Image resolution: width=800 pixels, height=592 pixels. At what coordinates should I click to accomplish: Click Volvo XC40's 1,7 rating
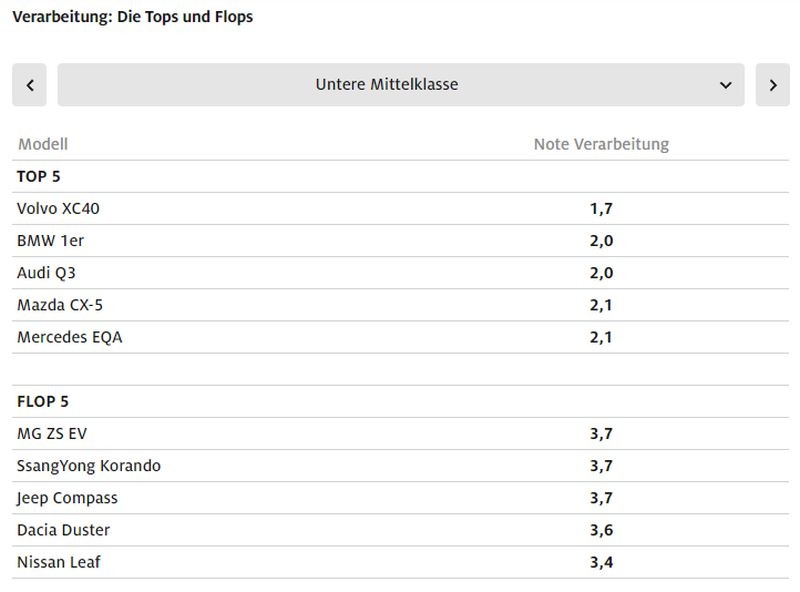click(600, 209)
